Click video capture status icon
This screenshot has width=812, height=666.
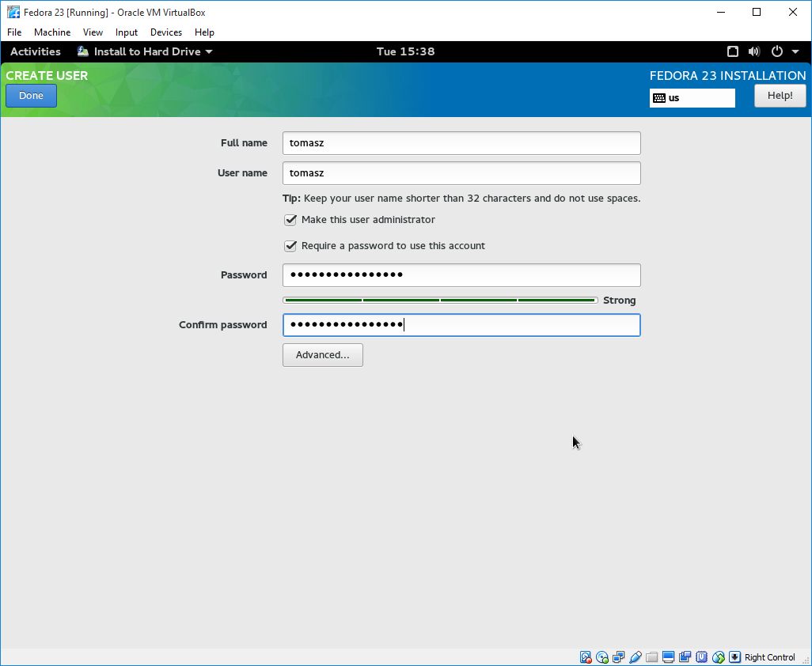(x=685, y=657)
